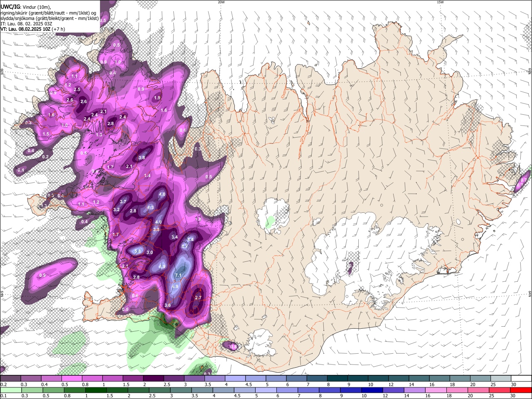Click the 'IT: Lau. 08. 02. 2025 03Z' line
532x399 pixels.
(26, 24)
